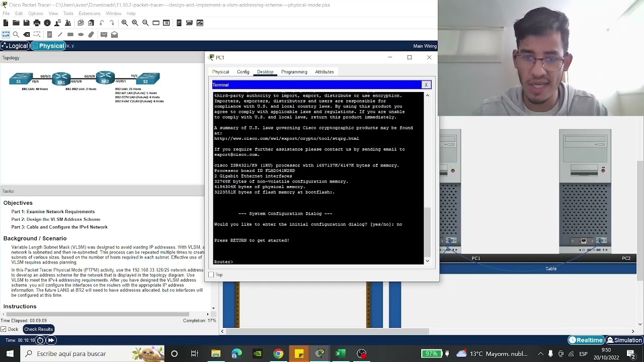The height and width of the screenshot is (362, 644).
Task: Open Excel from the taskbar
Action: point(341,353)
